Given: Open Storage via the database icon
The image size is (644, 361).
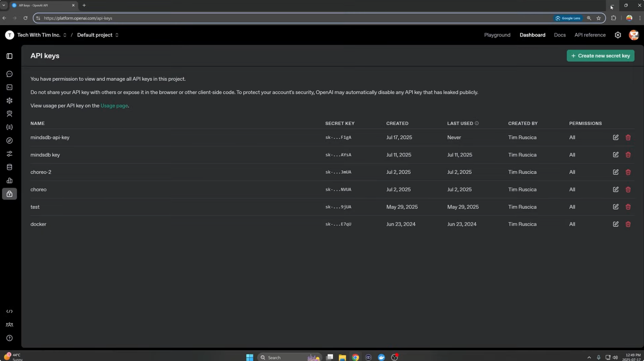Looking at the screenshot, I should 9,167.
